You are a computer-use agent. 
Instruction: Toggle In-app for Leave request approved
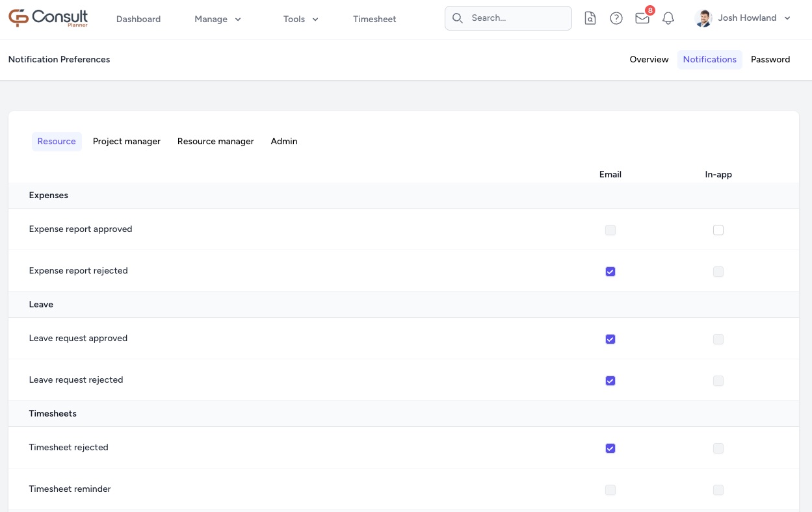point(718,339)
